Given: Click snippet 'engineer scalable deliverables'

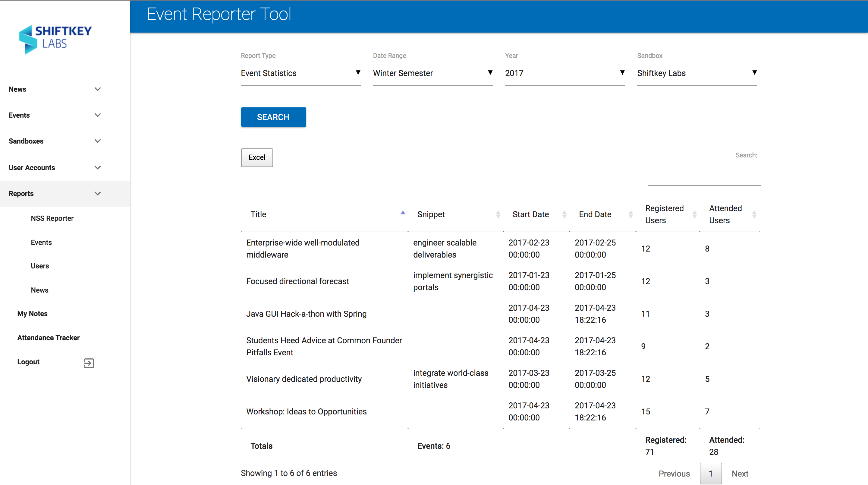Looking at the screenshot, I should point(445,249).
